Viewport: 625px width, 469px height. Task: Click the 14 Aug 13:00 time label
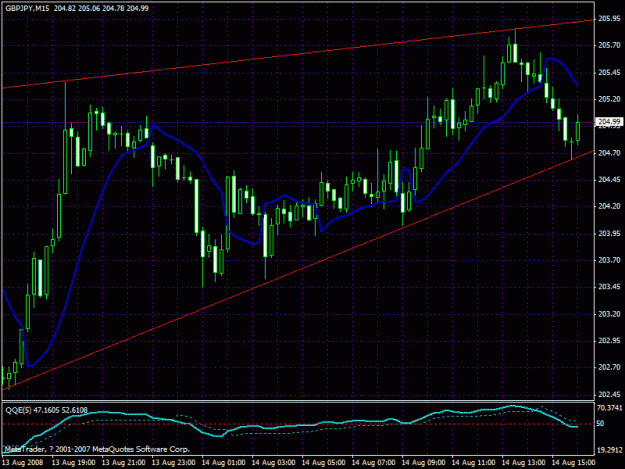tap(523, 463)
